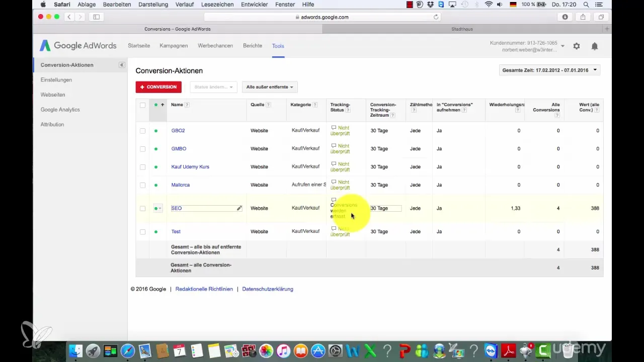Click the Safari share icon

[583, 17]
